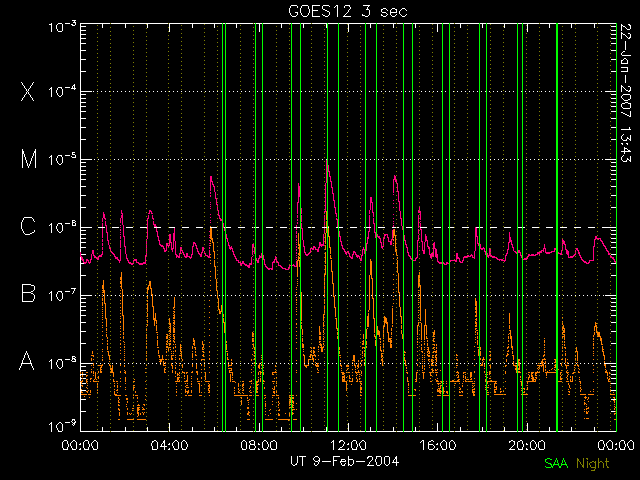This screenshot has width=640, height=480.
Task: Click the 10⁻³ y-axis tick label
Action: 62,27
